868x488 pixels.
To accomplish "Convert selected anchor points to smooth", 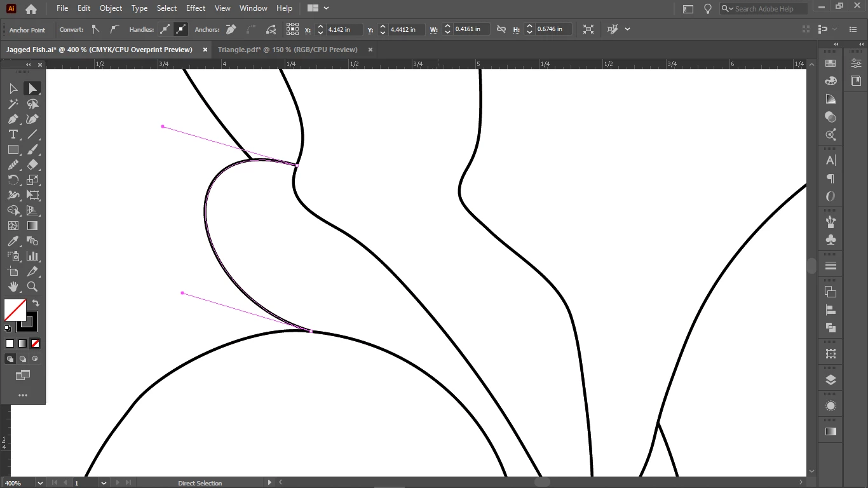I will click(114, 29).
